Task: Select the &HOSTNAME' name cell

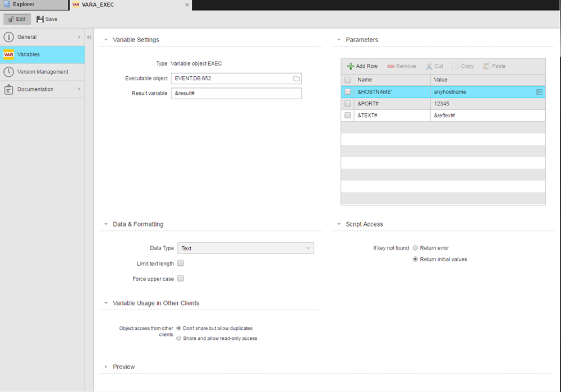Action: click(x=392, y=92)
